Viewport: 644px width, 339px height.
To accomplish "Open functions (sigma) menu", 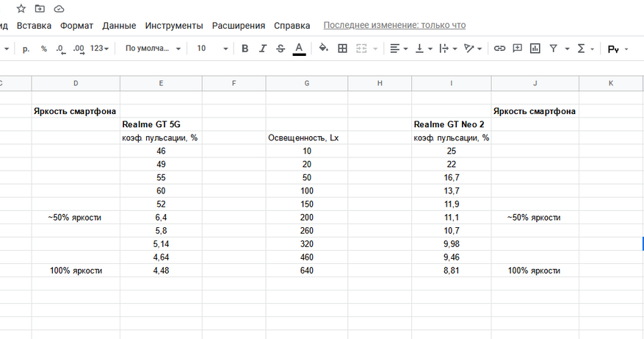I will pyautogui.click(x=581, y=49).
